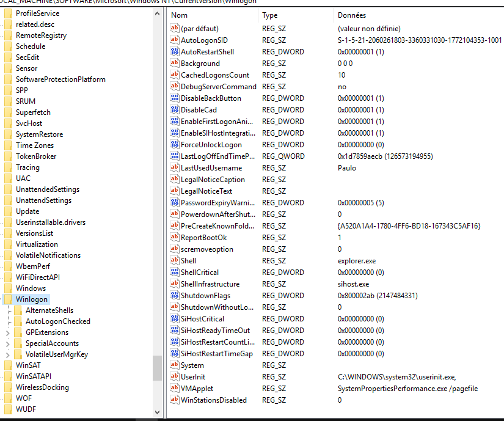
Task: Select the SoftwareProtectionPlatform key
Action: click(60, 79)
